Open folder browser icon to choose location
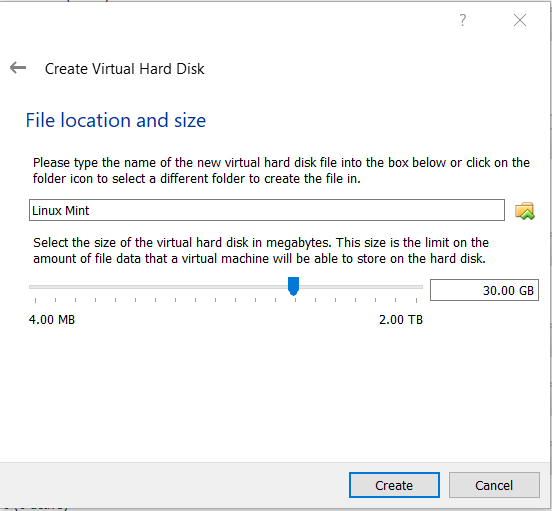The height and width of the screenshot is (511, 552). (525, 211)
